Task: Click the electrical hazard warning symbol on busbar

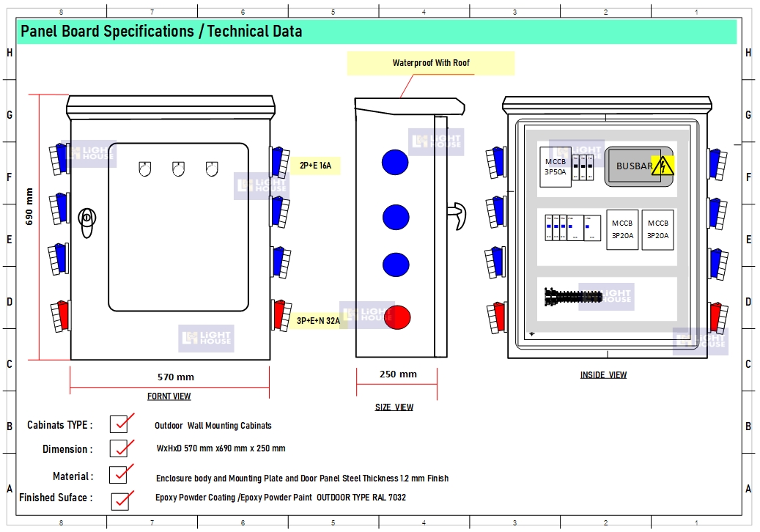Action: pyautogui.click(x=663, y=166)
